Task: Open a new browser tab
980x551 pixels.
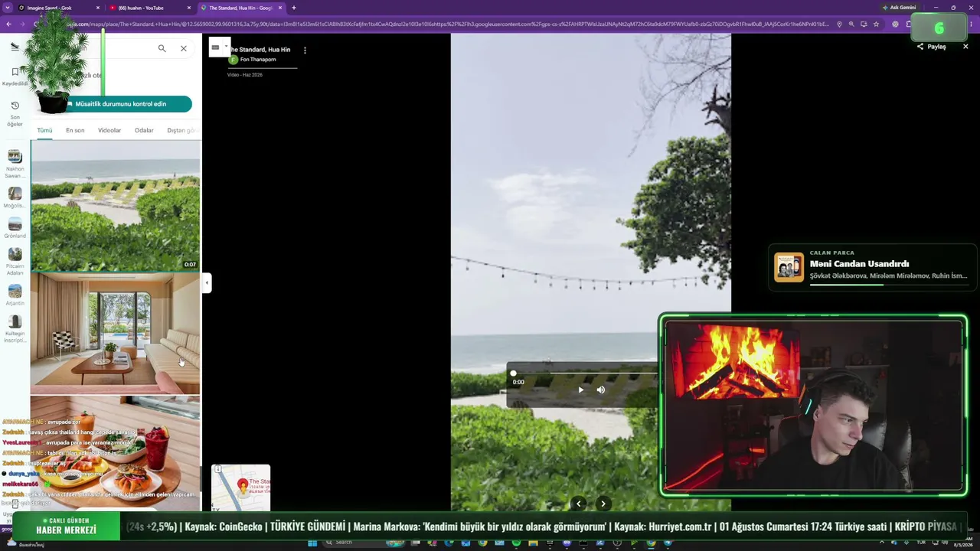Action: click(x=294, y=8)
